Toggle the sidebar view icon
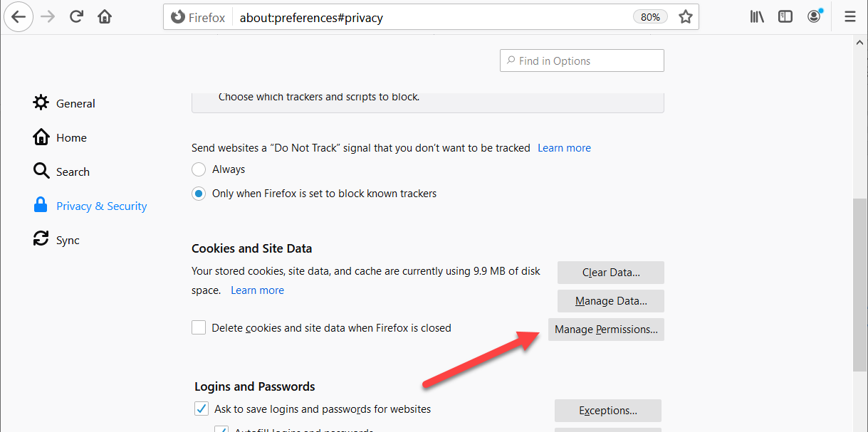This screenshot has width=868, height=432. [x=785, y=17]
